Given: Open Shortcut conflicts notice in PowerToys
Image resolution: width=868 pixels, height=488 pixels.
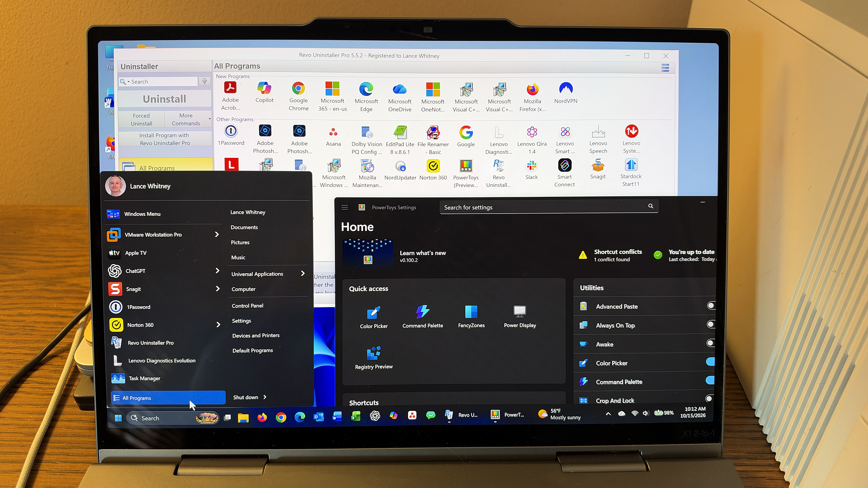Looking at the screenshot, I should (610, 255).
